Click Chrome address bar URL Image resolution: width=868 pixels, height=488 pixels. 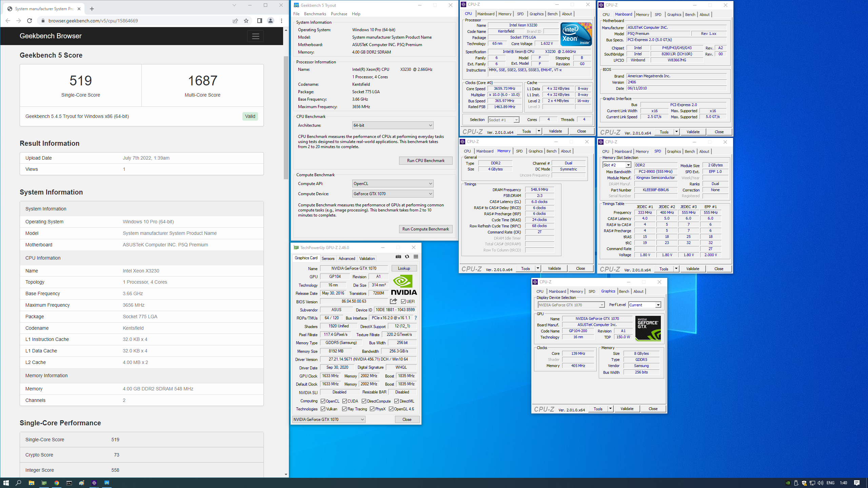tap(93, 21)
